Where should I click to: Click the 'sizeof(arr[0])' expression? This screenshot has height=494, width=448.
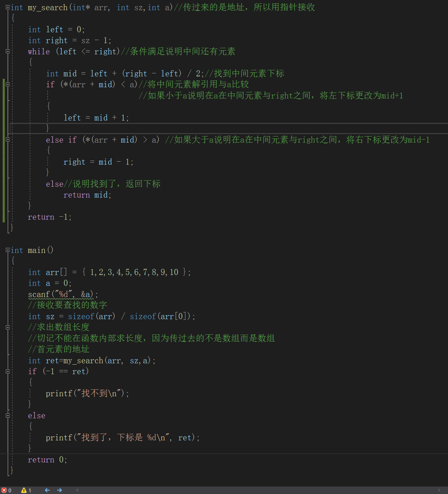click(160, 316)
